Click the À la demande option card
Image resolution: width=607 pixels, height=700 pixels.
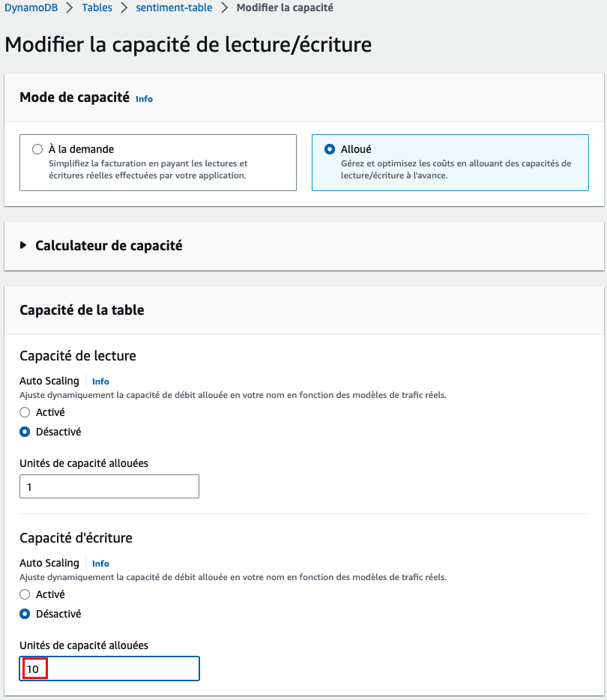pos(158,163)
